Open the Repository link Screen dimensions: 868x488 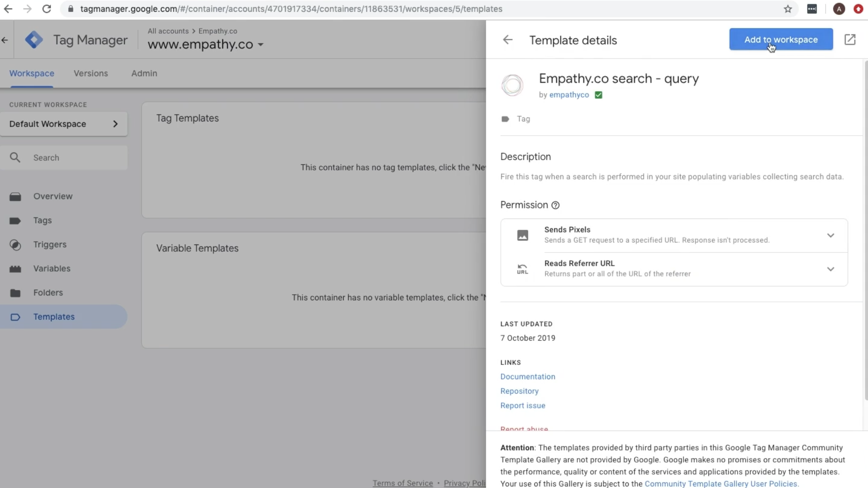tap(519, 391)
